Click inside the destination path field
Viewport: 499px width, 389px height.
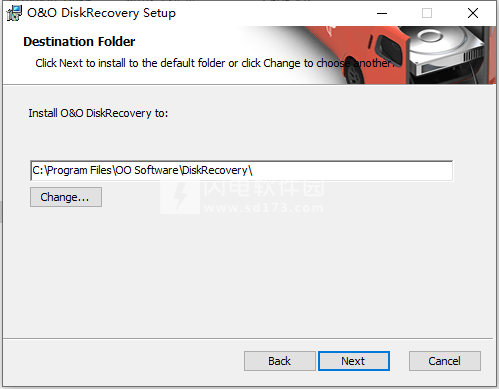click(x=241, y=170)
